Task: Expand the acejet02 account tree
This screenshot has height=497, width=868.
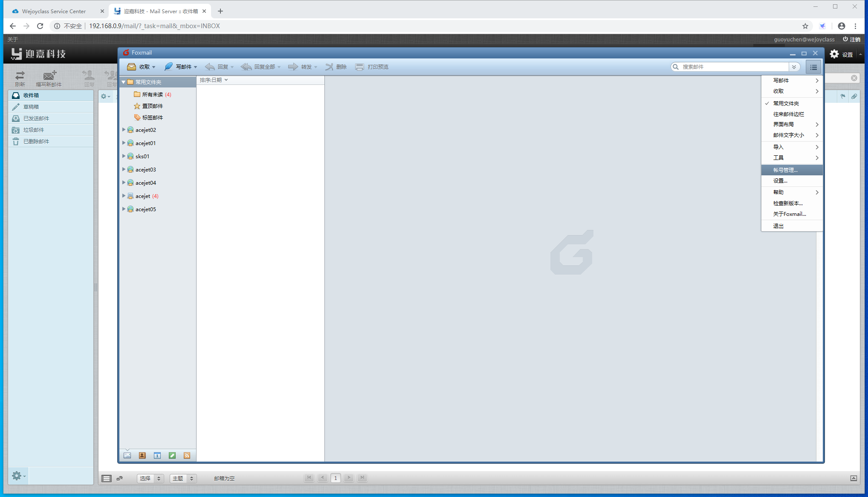Action: pos(124,130)
